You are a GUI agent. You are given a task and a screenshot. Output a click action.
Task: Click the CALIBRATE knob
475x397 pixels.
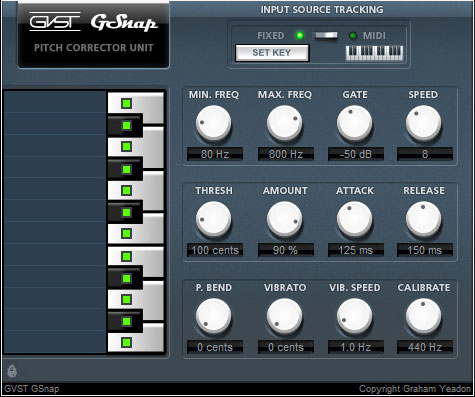point(423,316)
